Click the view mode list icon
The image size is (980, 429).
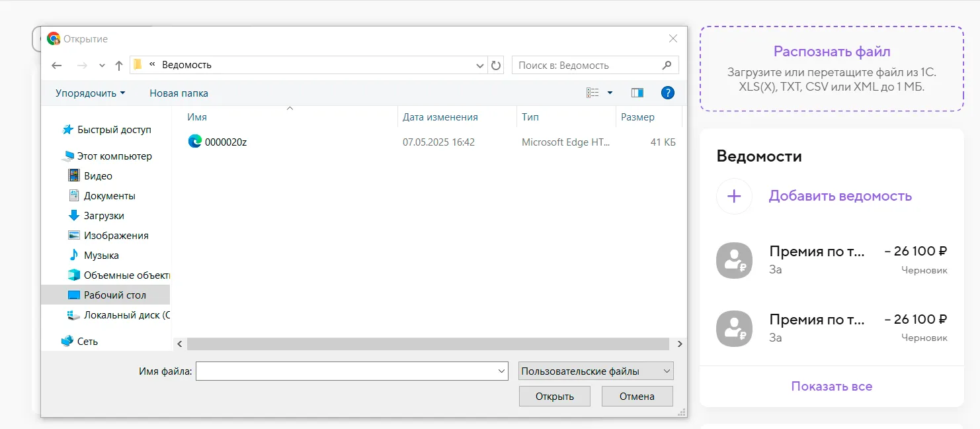pos(592,93)
